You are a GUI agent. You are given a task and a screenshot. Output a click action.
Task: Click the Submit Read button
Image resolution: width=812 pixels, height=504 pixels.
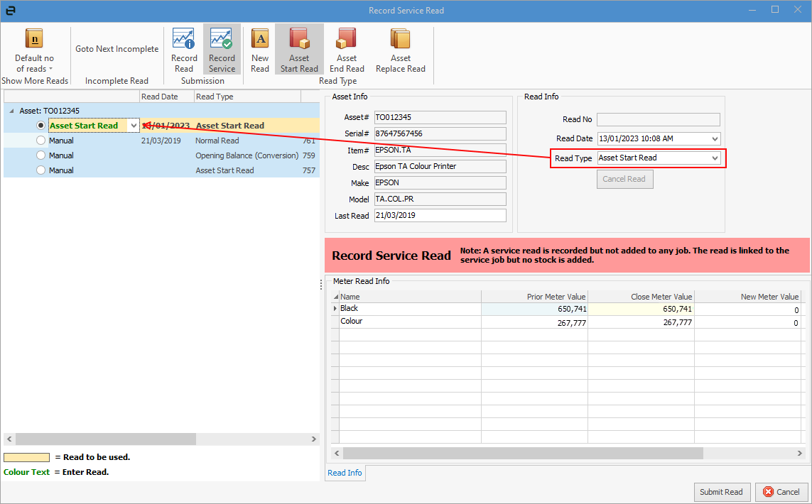coord(721,492)
